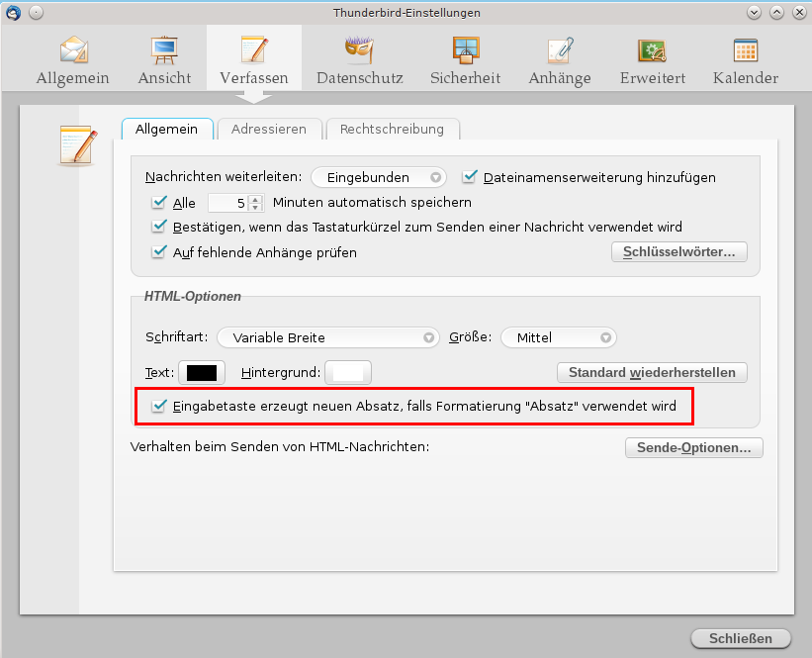Click Verhalten beim Senden von HTML-Nachrichten text
This screenshot has width=812, height=658.
[280, 446]
